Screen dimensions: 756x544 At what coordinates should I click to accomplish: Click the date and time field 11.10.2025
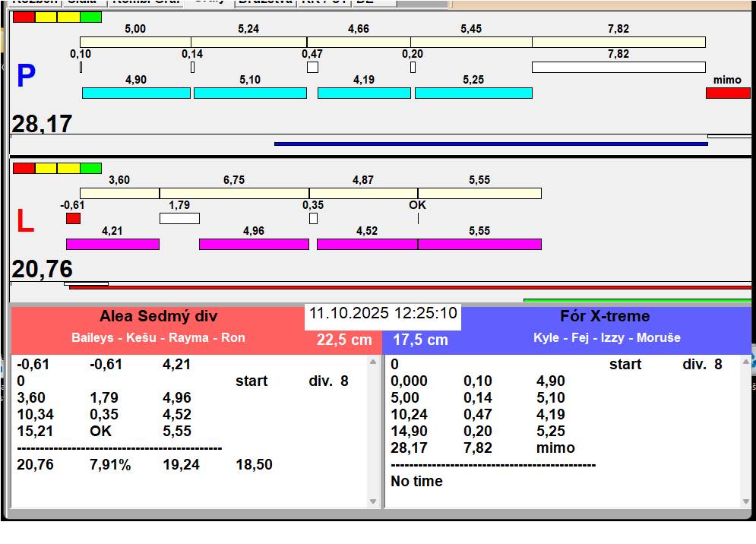pos(383,313)
